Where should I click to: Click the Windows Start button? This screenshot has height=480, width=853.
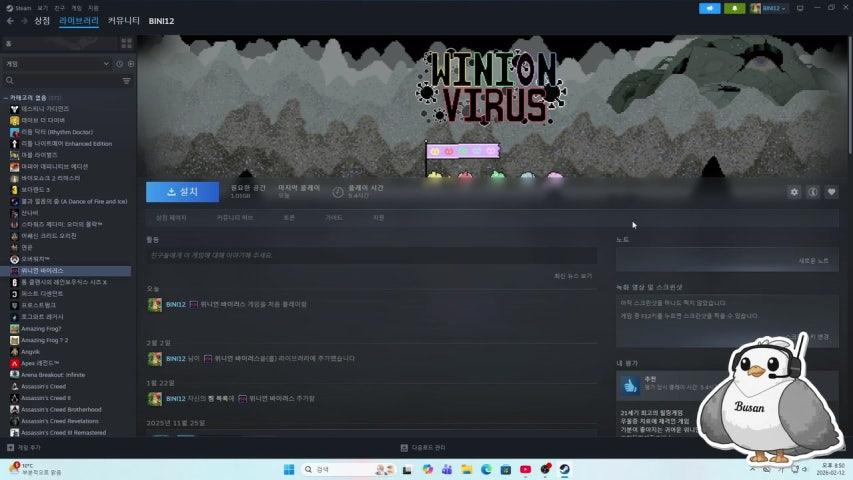289,469
